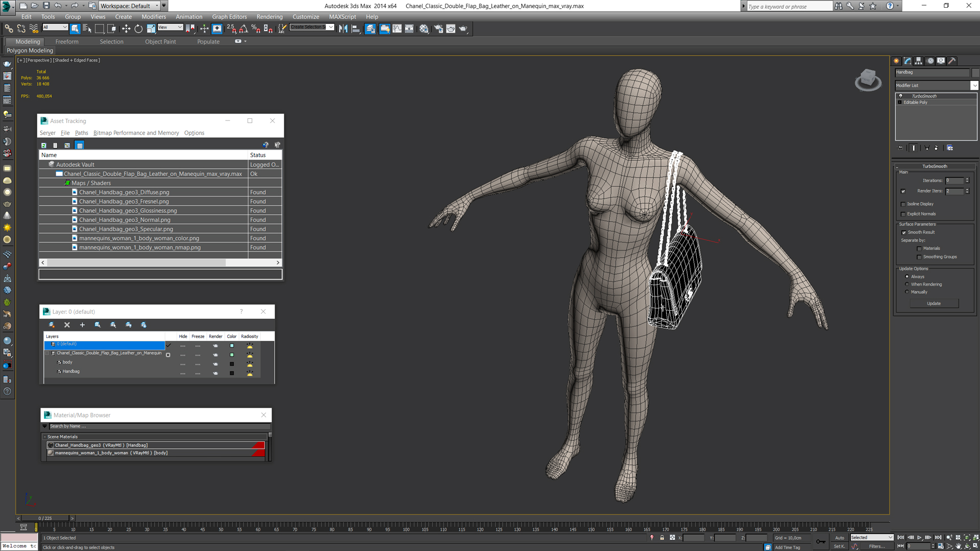Click the Set Key button
This screenshot has height=551, width=980.
point(840,546)
